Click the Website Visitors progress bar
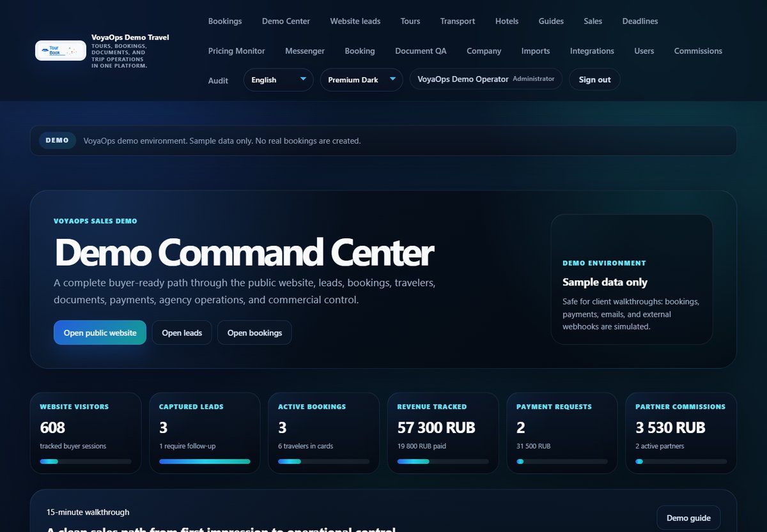This screenshot has width=767, height=532. (x=86, y=461)
